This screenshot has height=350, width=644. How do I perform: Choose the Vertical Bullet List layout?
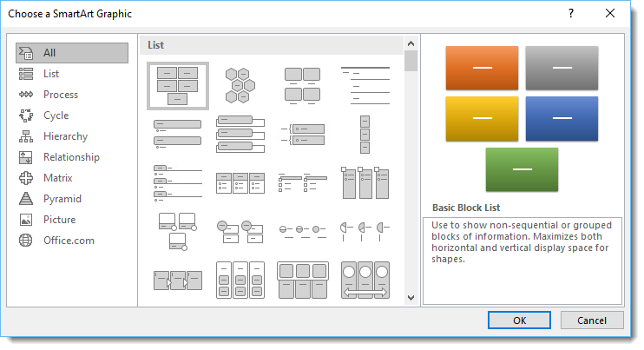(x=177, y=134)
